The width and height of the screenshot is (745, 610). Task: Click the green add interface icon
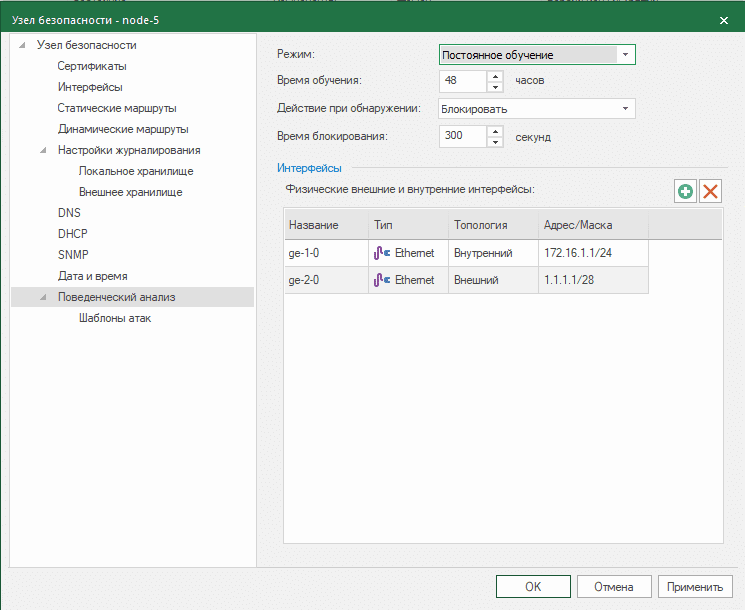[686, 192]
